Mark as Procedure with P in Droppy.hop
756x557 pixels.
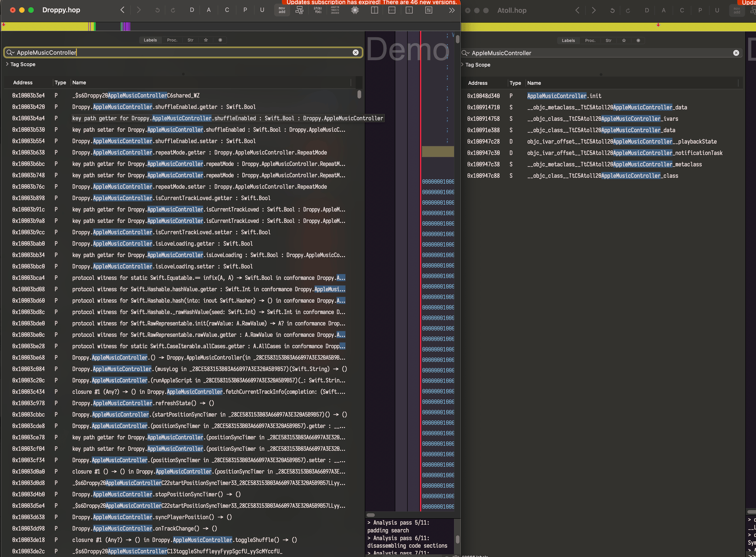(245, 10)
